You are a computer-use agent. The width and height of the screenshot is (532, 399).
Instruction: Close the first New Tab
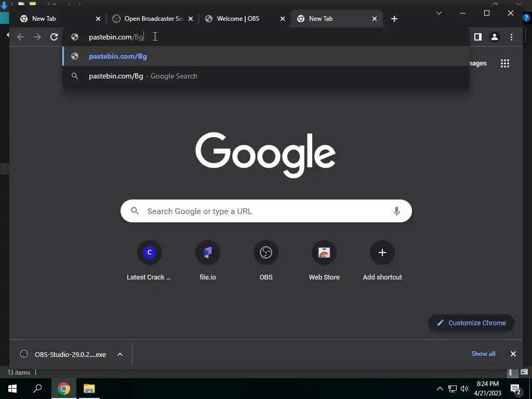coord(98,19)
